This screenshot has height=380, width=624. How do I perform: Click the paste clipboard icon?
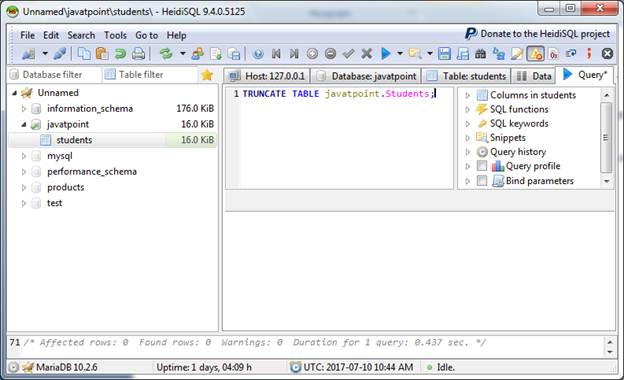point(102,53)
